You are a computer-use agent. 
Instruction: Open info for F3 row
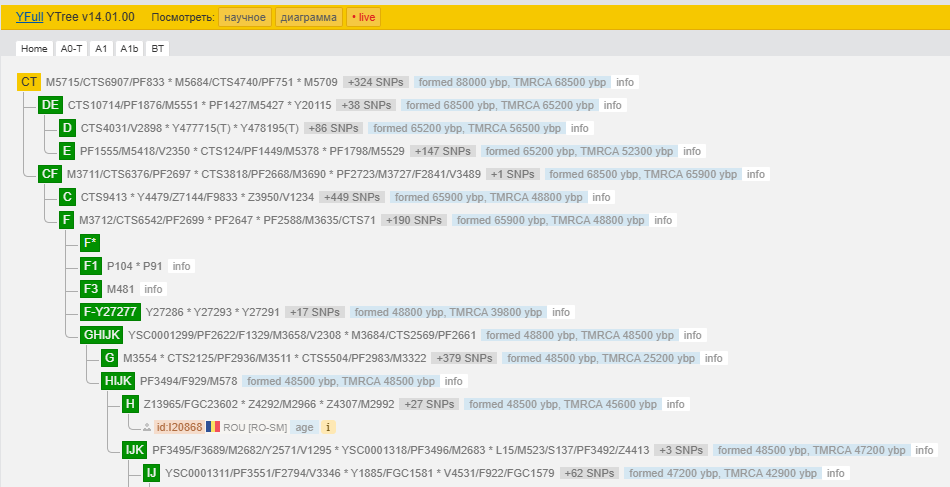(153, 290)
